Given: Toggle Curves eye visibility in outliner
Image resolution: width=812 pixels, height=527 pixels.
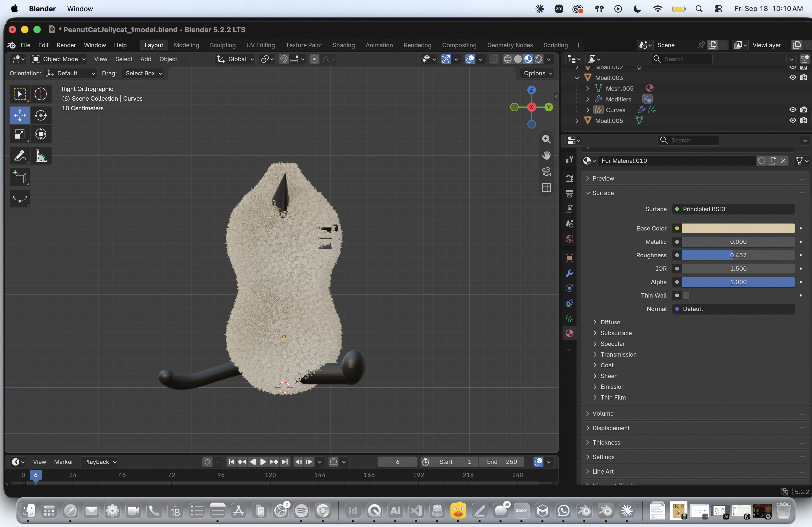Looking at the screenshot, I should point(793,110).
